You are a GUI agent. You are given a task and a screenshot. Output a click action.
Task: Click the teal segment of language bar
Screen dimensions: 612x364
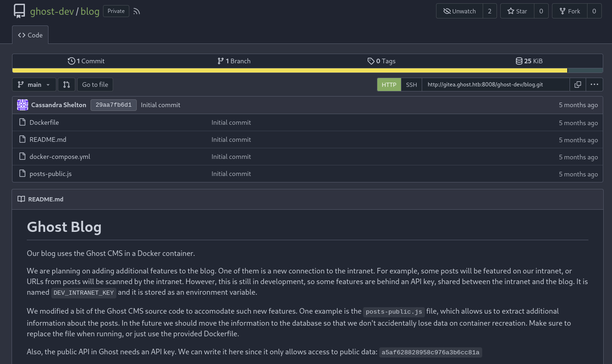585,71
